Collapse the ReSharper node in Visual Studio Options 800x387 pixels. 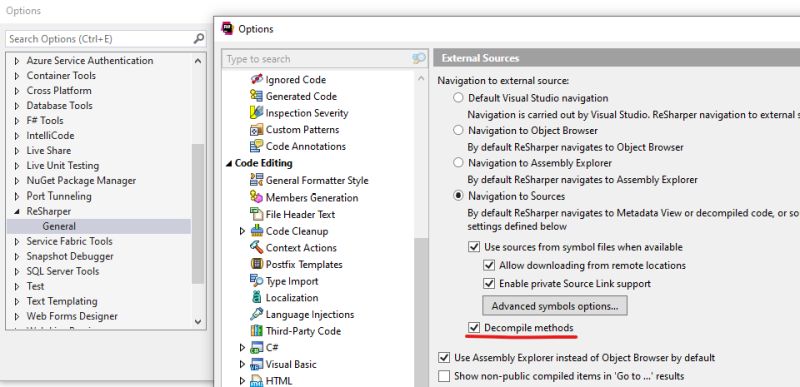coord(17,211)
